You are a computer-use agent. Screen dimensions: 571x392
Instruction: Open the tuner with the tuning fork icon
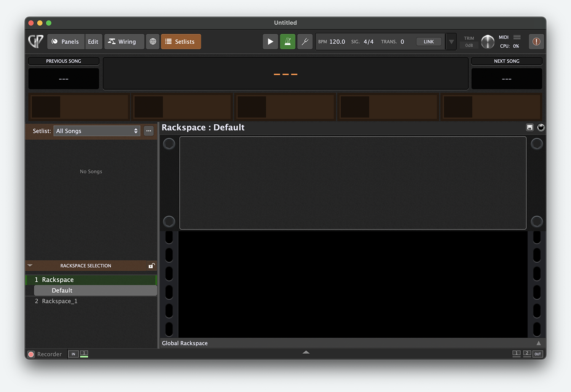pyautogui.click(x=305, y=41)
